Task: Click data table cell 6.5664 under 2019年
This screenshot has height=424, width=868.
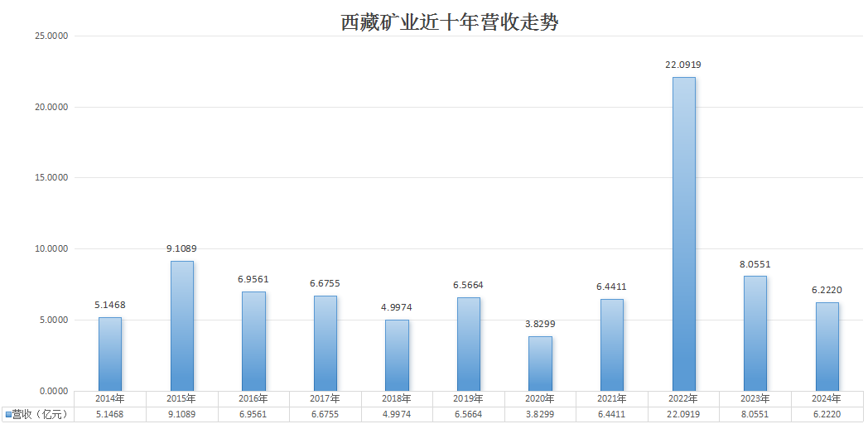Action: click(468, 415)
